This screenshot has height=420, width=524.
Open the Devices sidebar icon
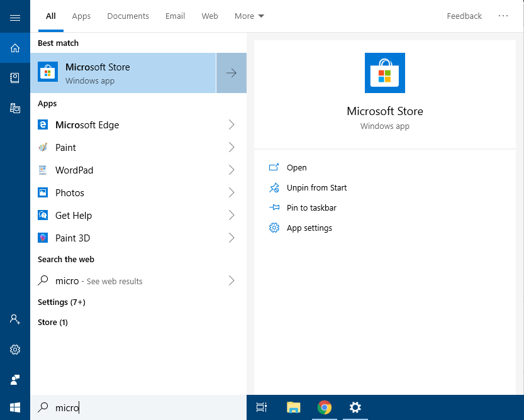point(15,108)
